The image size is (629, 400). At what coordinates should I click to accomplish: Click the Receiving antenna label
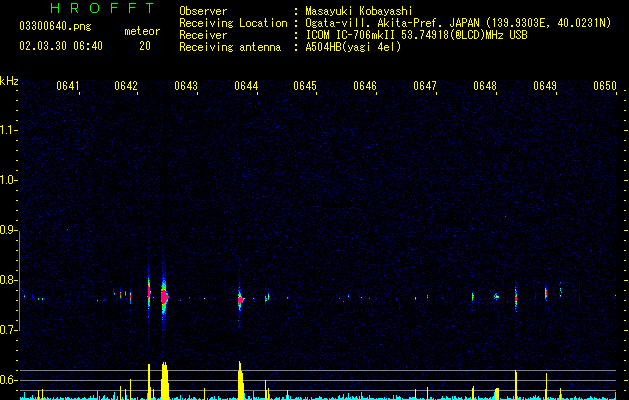230,47
